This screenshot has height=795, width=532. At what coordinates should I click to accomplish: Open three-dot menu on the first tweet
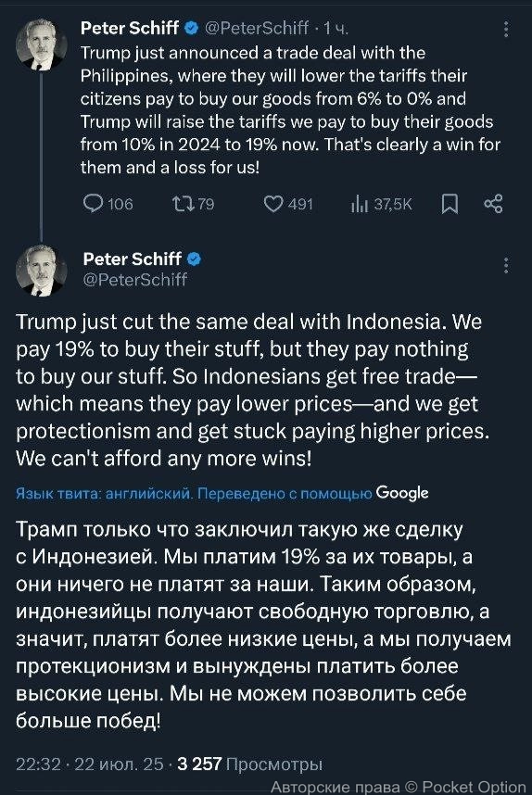pyautogui.click(x=506, y=30)
